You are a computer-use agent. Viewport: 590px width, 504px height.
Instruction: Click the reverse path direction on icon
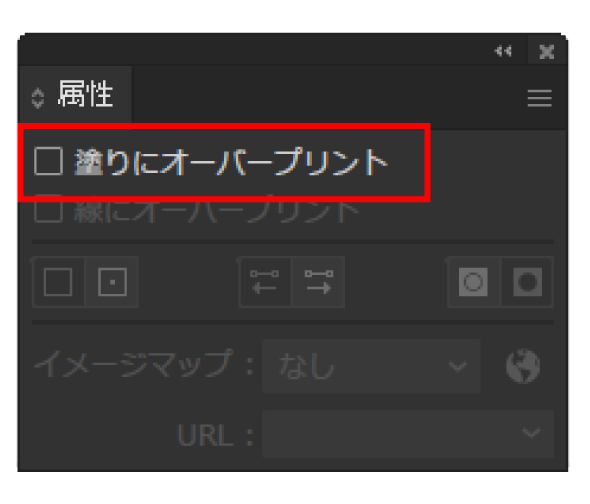coord(318,282)
